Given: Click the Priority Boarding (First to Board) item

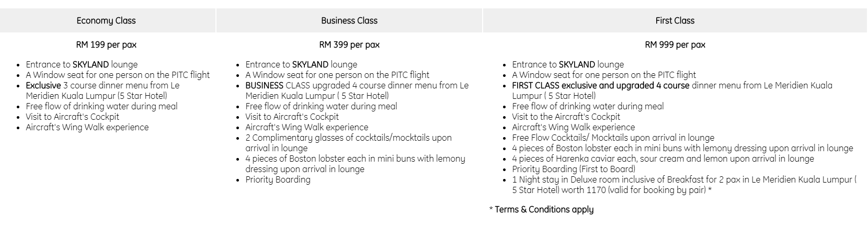Looking at the screenshot, I should click(574, 169).
